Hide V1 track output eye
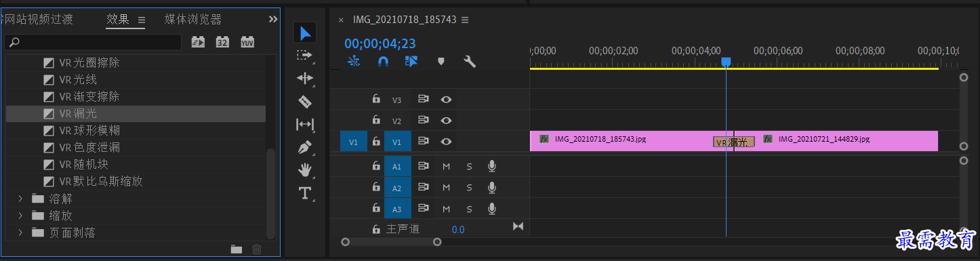 (x=446, y=142)
